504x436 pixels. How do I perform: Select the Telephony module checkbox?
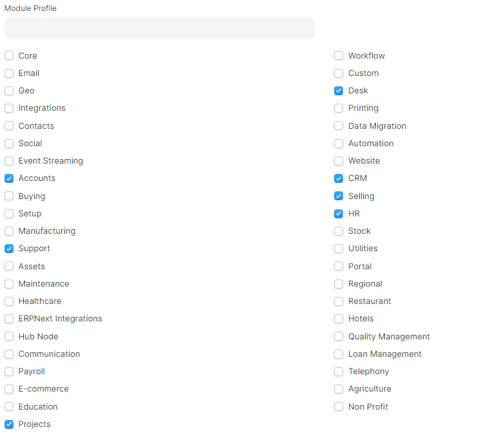(339, 372)
